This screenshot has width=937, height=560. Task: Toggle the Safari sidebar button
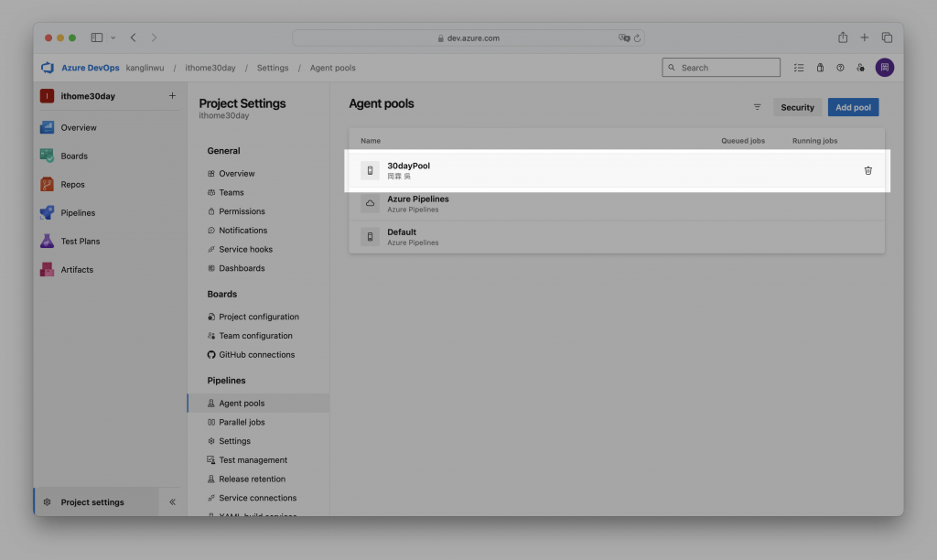[x=97, y=37]
